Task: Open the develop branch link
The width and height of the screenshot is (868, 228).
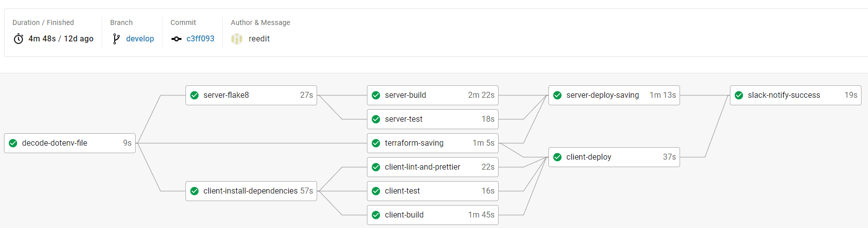Action: pos(140,39)
